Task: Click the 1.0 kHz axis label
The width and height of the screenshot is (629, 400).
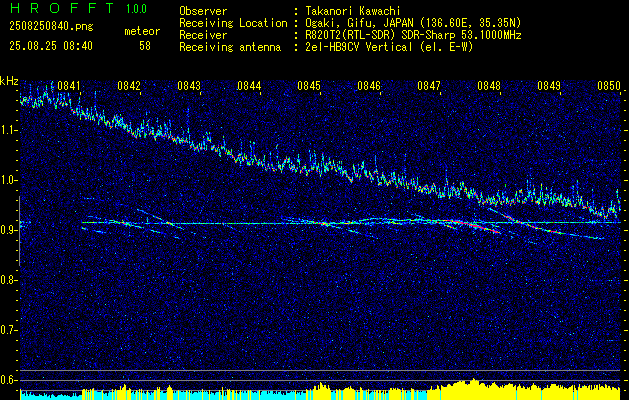Action: [x=8, y=180]
